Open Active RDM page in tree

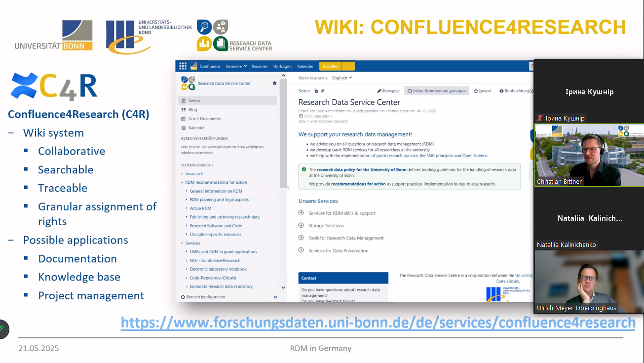pos(200,208)
